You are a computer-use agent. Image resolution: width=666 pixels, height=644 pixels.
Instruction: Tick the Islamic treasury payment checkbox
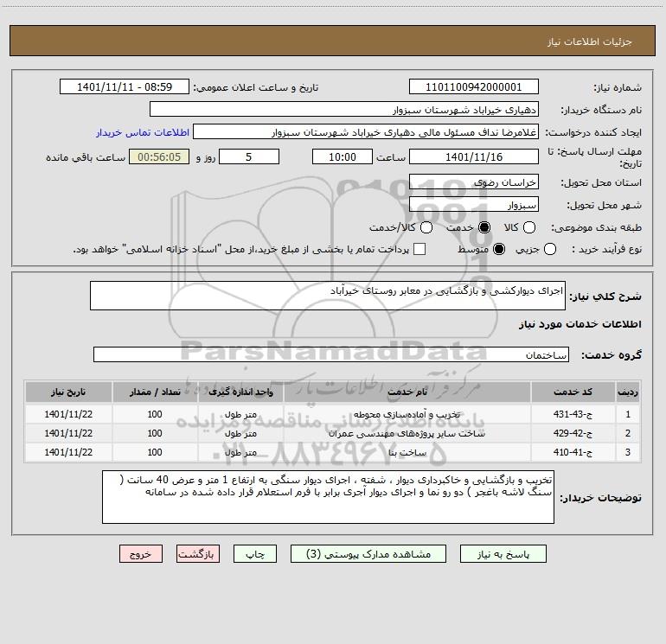(419, 250)
